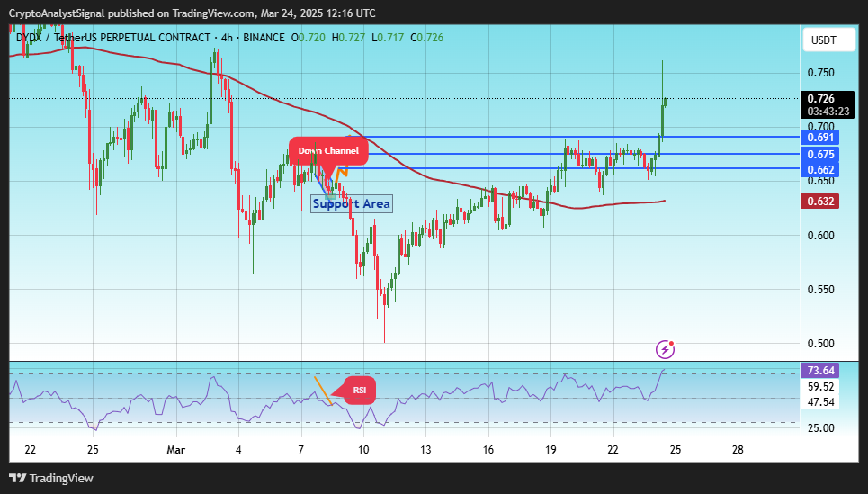Viewport: 868px width, 494px height.
Task: Click the 0.750 price axis label
Action: tap(820, 73)
